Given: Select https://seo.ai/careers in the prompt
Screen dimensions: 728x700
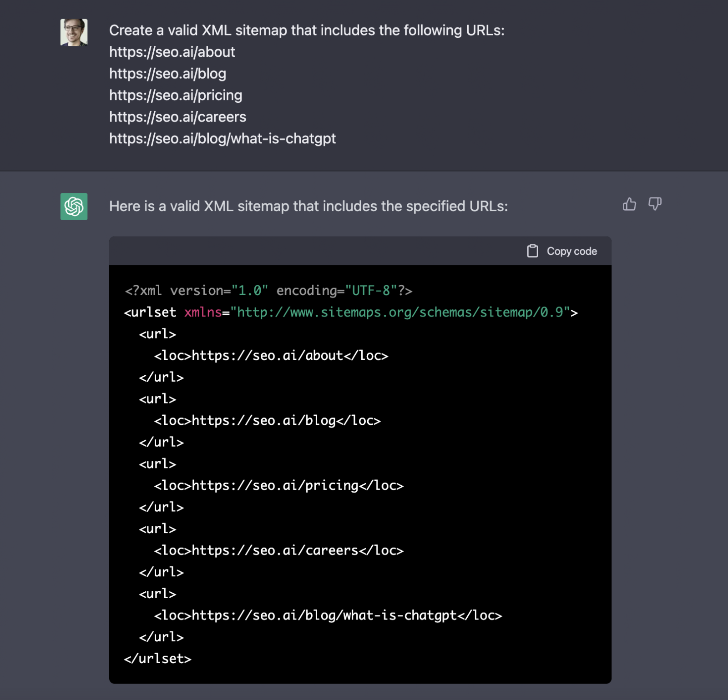Looking at the screenshot, I should 177,117.
